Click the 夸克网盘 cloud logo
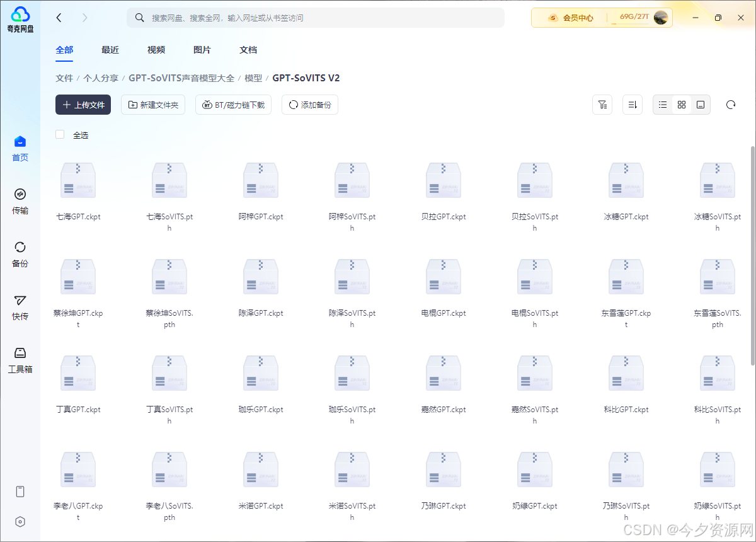 [x=20, y=14]
